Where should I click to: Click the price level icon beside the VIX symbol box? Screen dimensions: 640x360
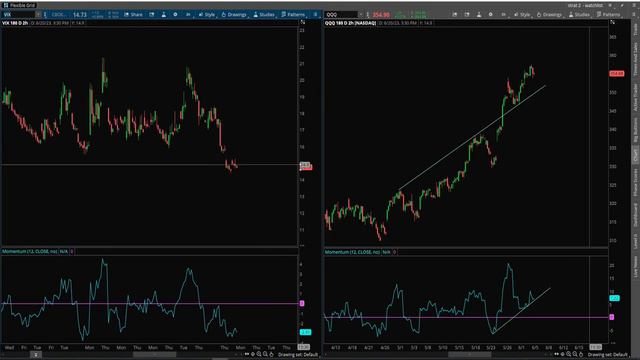(x=45, y=15)
